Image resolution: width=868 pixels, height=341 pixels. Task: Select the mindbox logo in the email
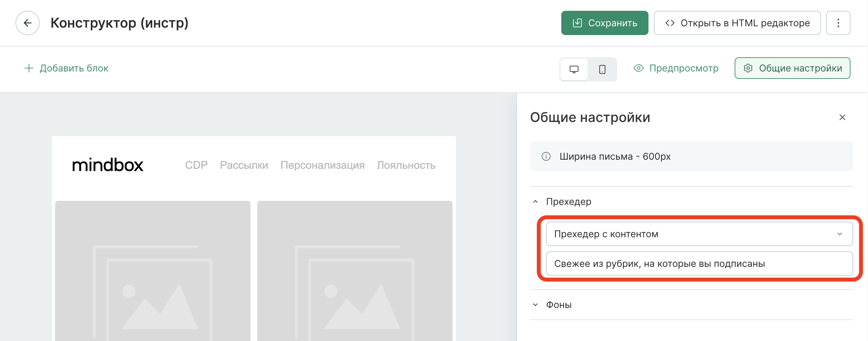(108, 165)
